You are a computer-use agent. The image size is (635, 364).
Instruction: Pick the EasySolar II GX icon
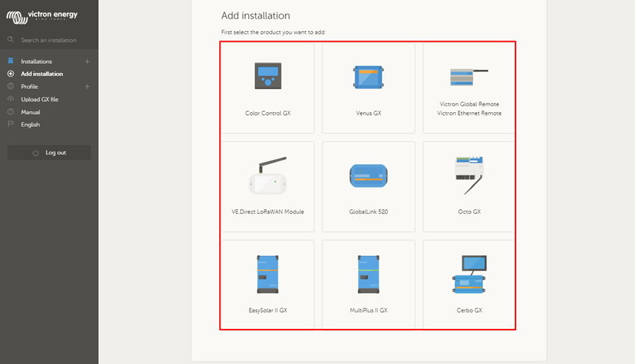268,274
